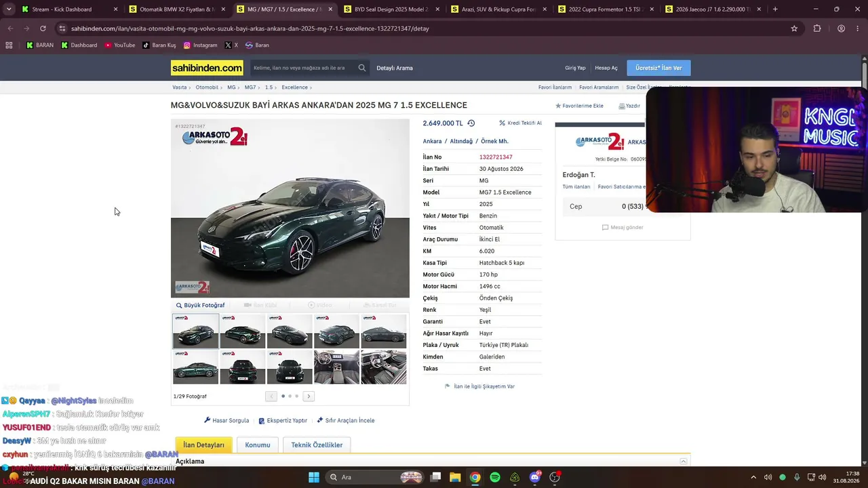Open Spotify from the taskbar

click(495, 477)
